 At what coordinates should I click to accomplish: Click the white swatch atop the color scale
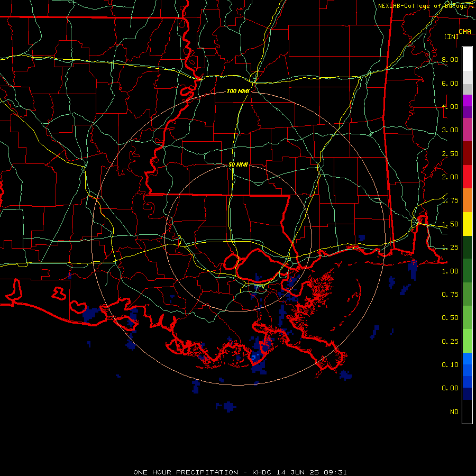(x=467, y=59)
